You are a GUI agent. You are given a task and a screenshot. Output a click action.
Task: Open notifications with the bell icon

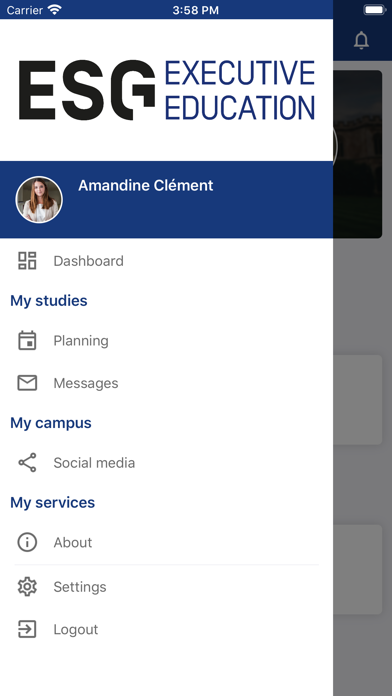(x=361, y=40)
